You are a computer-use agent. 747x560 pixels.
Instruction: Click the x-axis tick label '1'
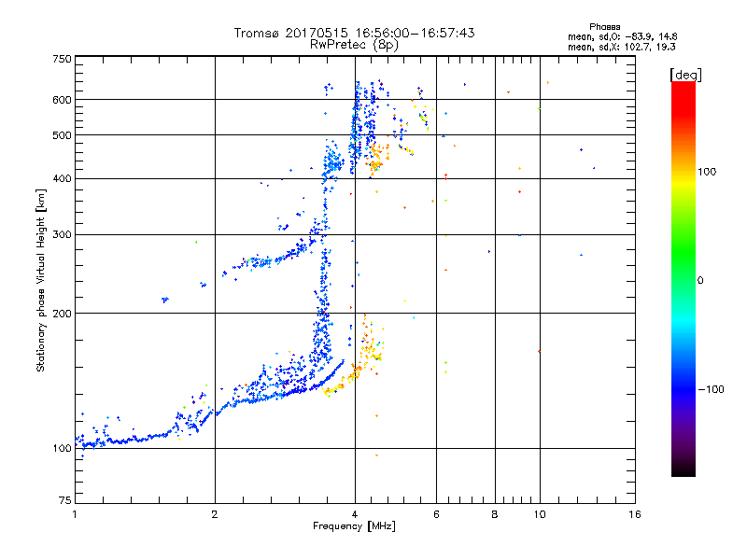point(75,514)
